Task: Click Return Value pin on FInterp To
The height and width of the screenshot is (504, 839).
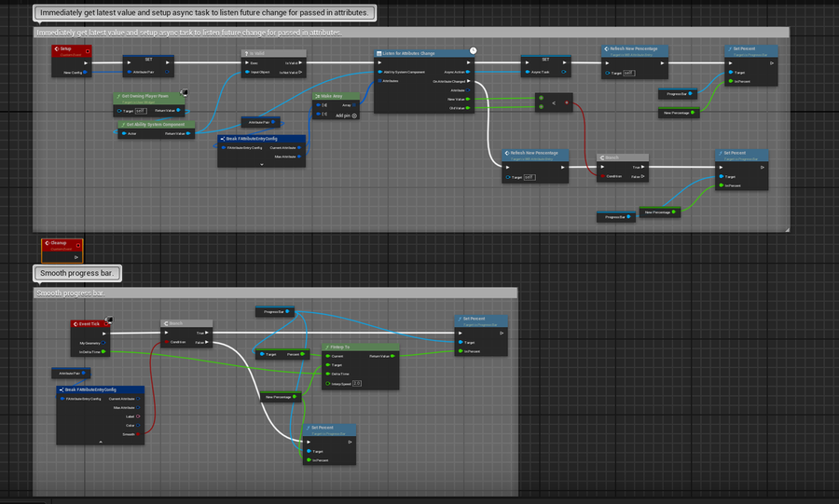Action: [392, 356]
